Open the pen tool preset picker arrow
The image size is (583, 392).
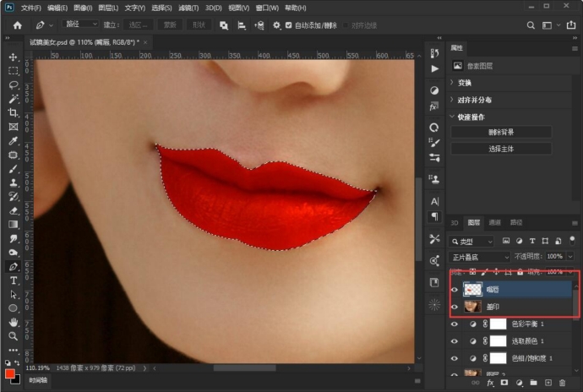point(51,25)
